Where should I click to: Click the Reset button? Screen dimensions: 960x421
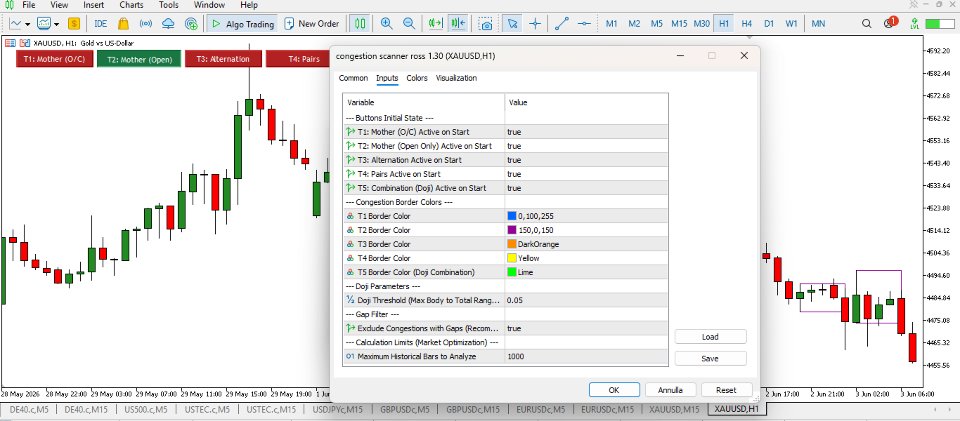coord(726,390)
